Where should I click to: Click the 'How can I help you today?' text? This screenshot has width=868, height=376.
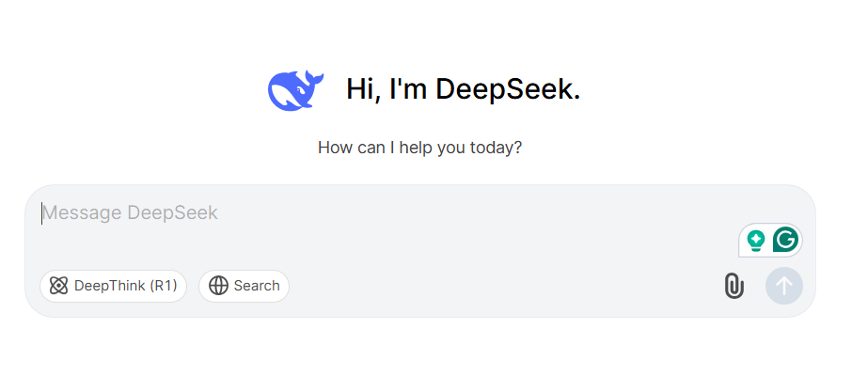click(420, 148)
